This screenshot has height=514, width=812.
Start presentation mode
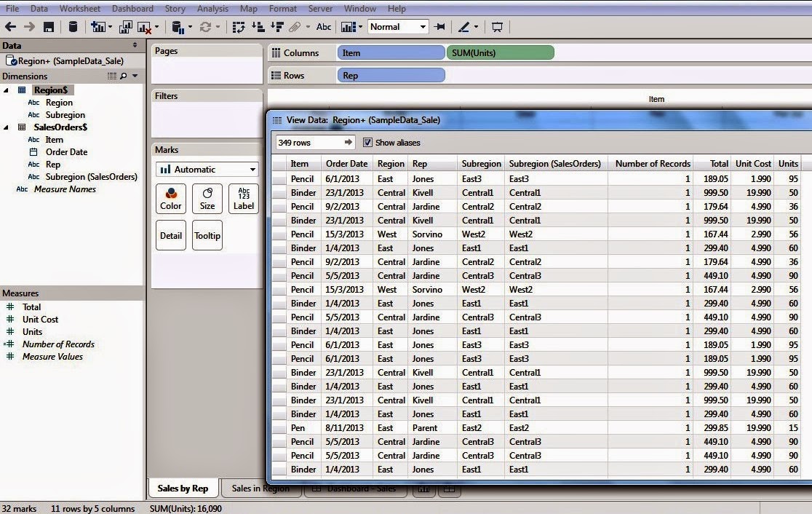click(497, 27)
